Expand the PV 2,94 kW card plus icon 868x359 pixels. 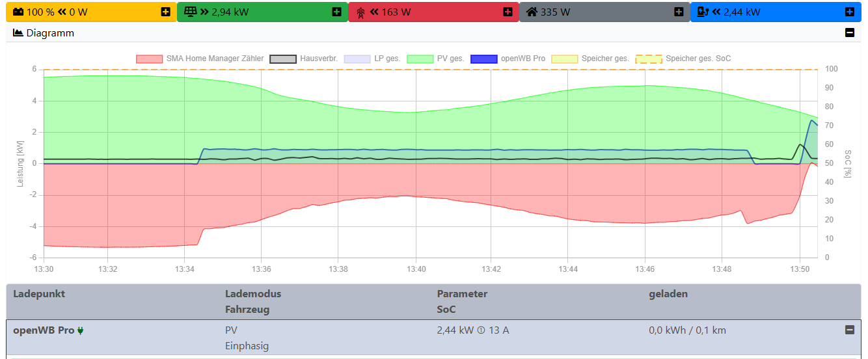click(x=336, y=12)
